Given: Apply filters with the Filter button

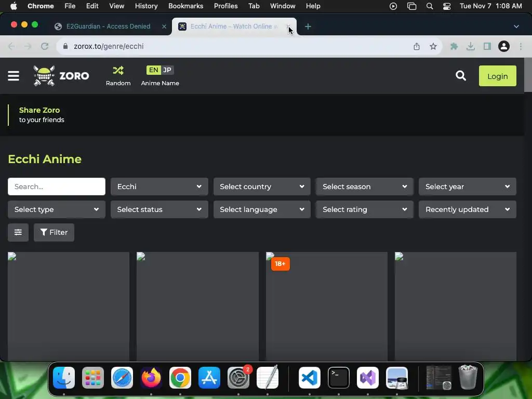Looking at the screenshot, I should (x=54, y=232).
